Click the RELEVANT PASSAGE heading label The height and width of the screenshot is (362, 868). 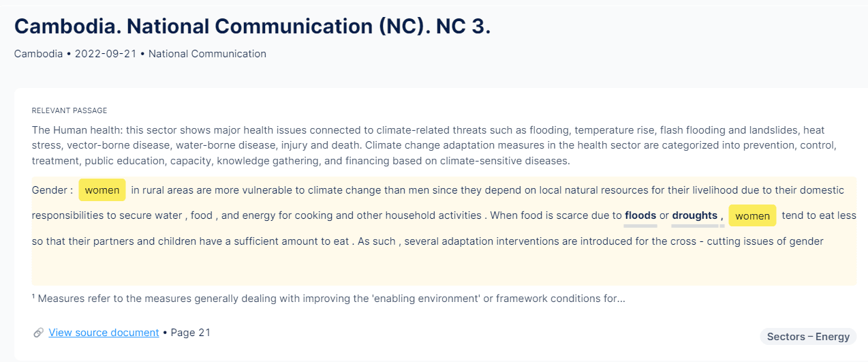69,110
